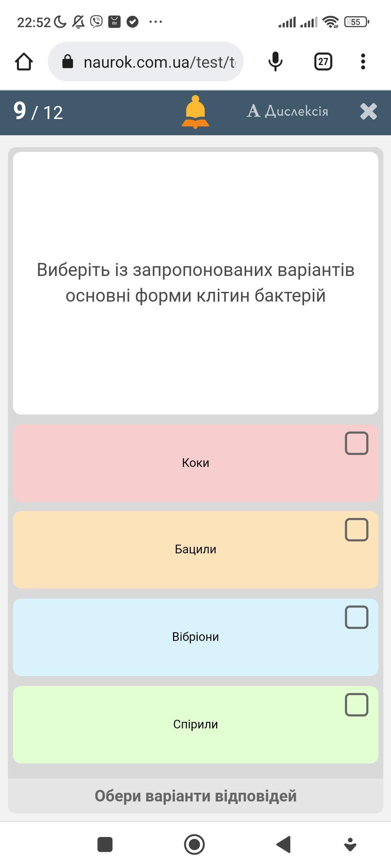The width and height of the screenshot is (391, 868).
Task: Tap the recent apps square button
Action: [x=105, y=844]
